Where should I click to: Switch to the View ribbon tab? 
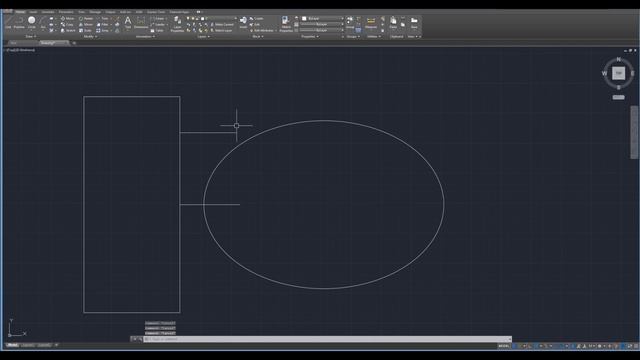82,12
